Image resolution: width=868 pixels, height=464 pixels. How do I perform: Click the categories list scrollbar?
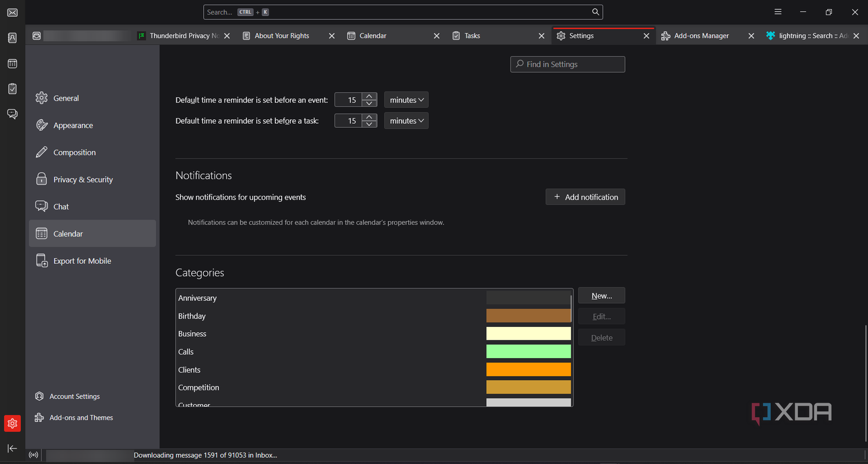pyautogui.click(x=572, y=309)
